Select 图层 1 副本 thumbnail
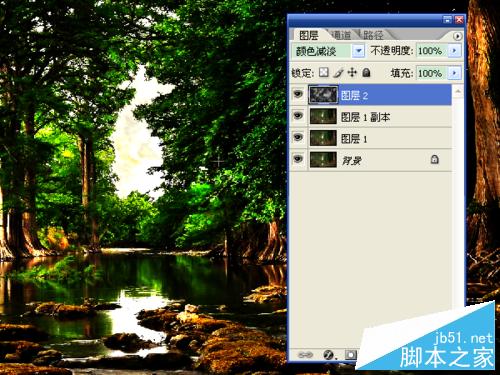The height and width of the screenshot is (375, 500). pos(323,116)
